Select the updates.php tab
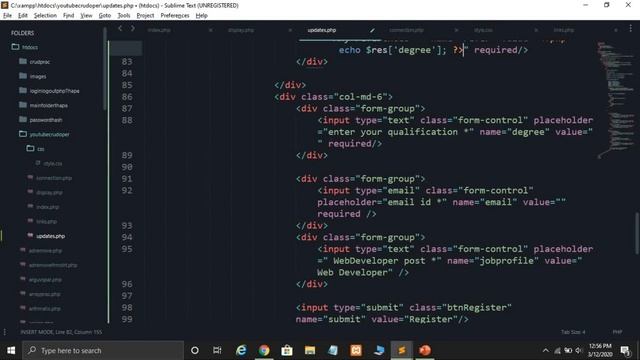This screenshot has height=360, width=640. pos(322,30)
